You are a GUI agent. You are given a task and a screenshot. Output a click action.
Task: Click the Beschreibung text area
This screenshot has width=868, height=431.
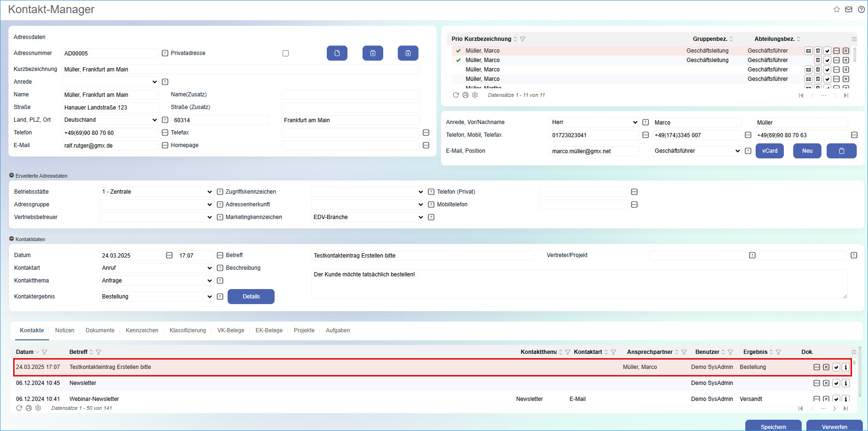pyautogui.click(x=578, y=284)
